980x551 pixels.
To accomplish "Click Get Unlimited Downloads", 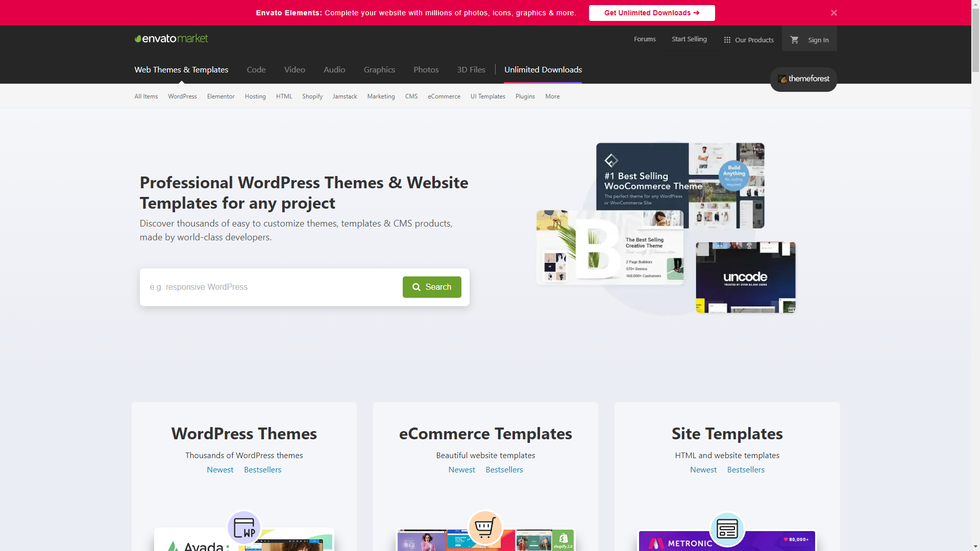I will click(652, 13).
